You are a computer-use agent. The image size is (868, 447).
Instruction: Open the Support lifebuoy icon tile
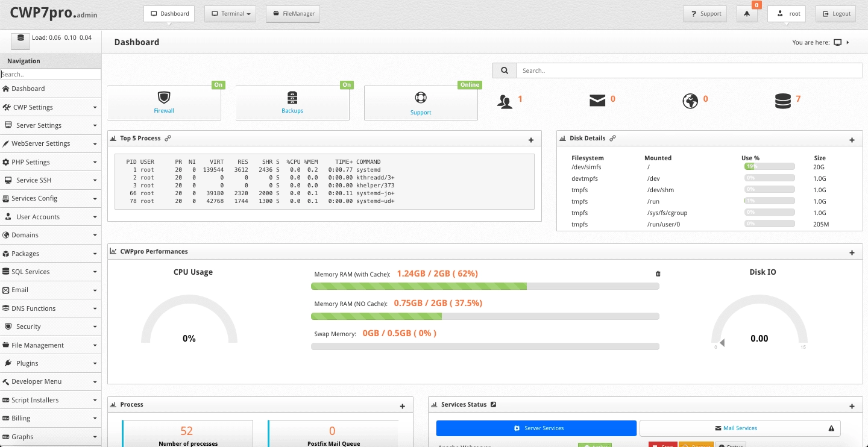tap(421, 103)
